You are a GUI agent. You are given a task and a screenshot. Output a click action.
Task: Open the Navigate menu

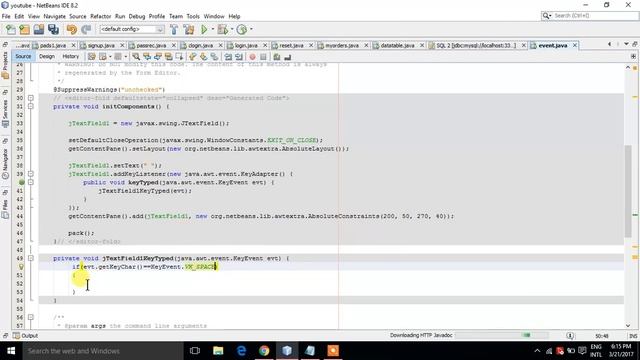click(54, 16)
